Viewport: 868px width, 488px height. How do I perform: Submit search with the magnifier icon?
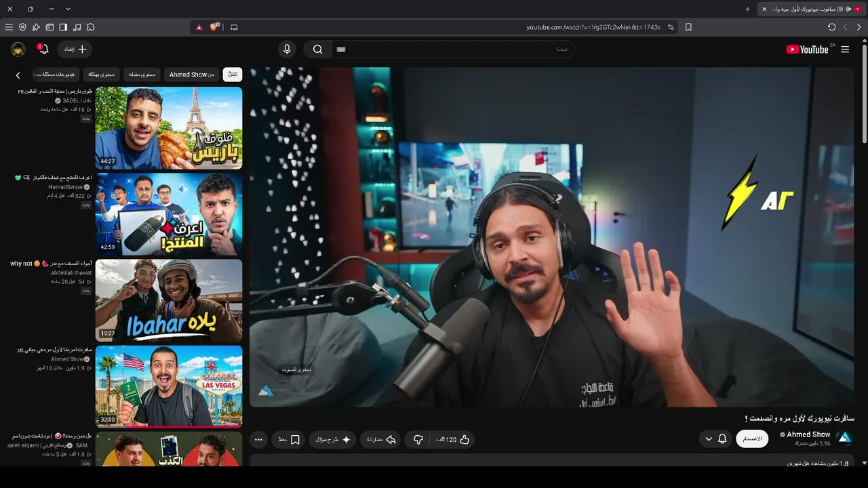tap(317, 49)
